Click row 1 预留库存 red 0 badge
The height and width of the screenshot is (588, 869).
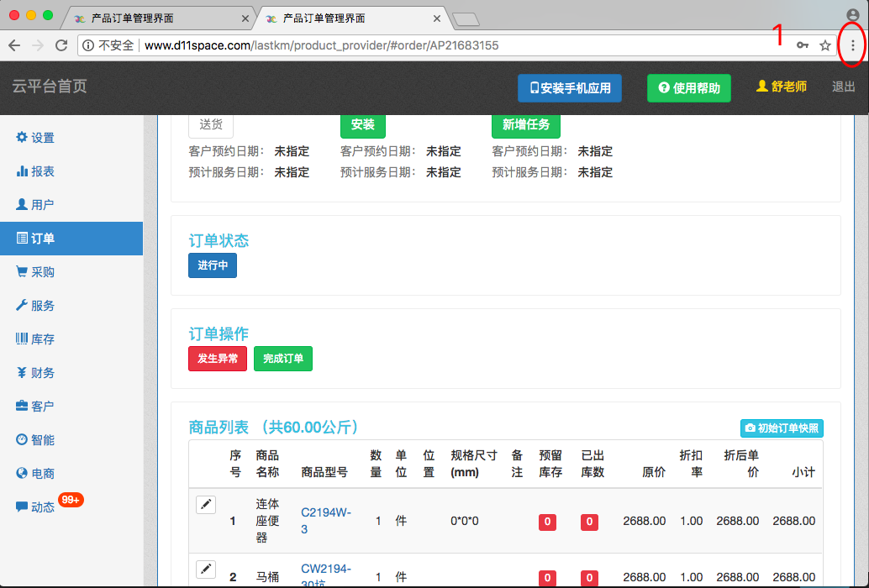click(547, 522)
